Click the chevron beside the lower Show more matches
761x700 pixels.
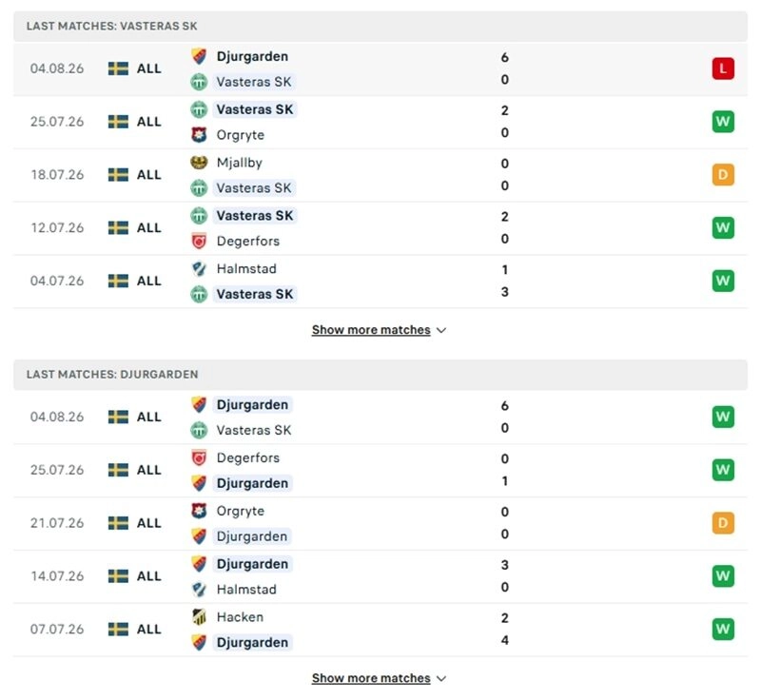tap(441, 679)
